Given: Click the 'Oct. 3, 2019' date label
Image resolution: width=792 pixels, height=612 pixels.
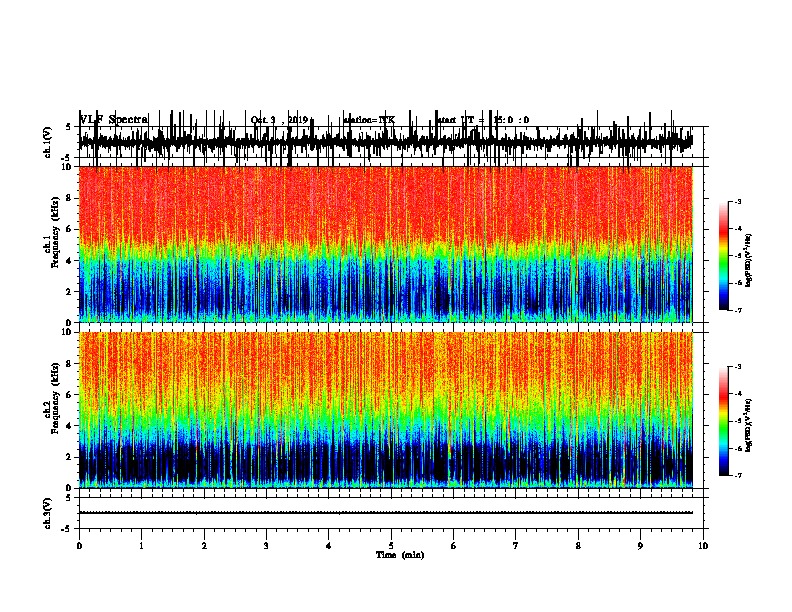Looking at the screenshot, I should pos(279,120).
